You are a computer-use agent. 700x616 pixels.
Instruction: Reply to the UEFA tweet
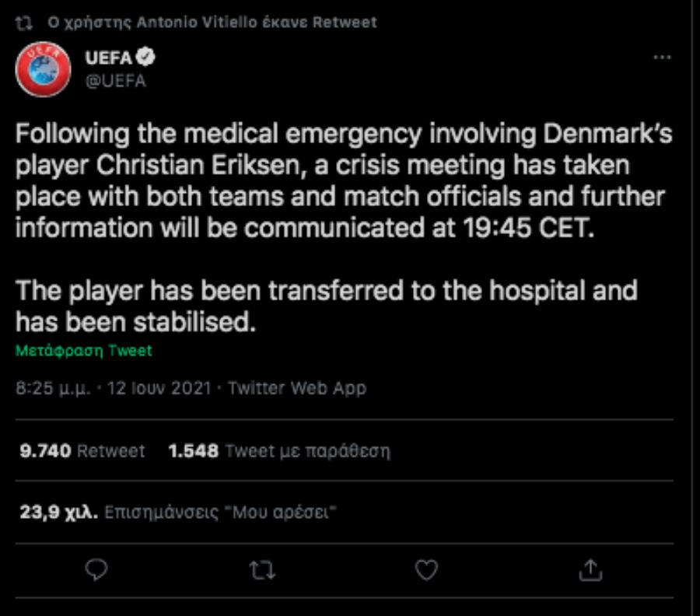click(x=95, y=570)
